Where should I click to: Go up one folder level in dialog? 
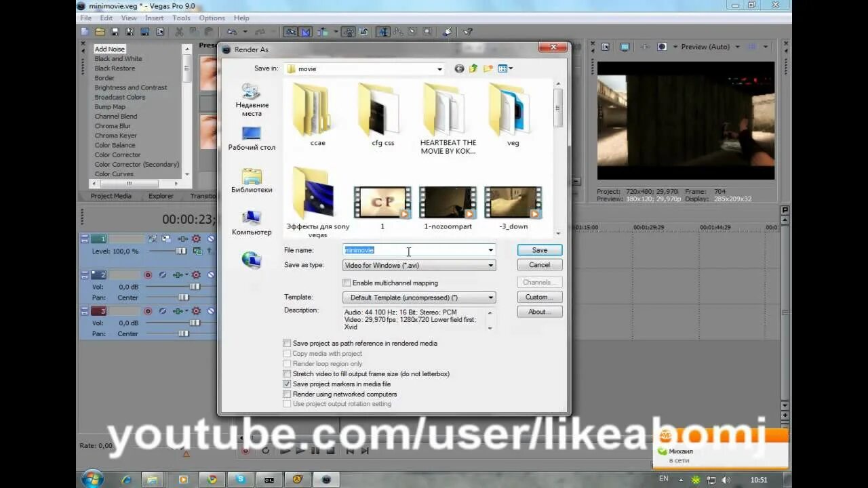tap(473, 68)
